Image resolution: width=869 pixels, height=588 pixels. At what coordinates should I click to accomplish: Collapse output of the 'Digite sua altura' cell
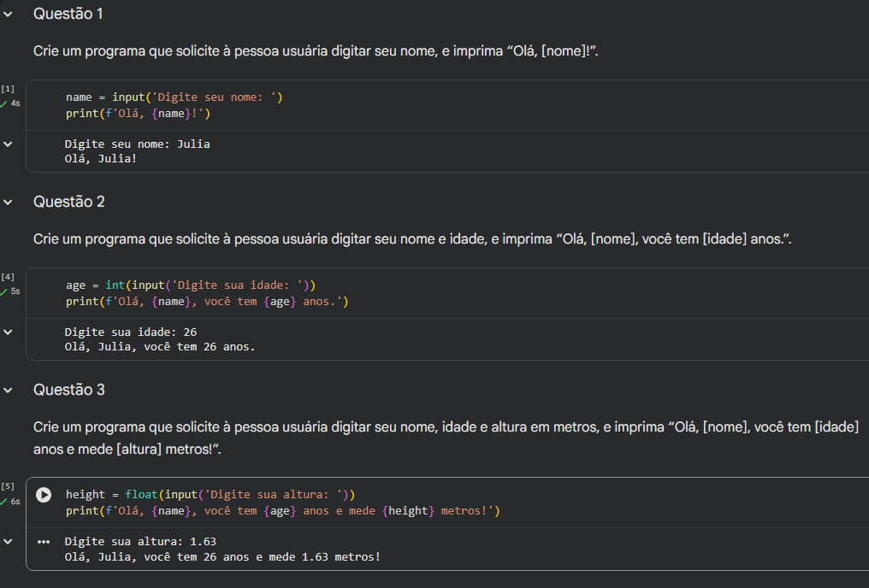coord(8,542)
